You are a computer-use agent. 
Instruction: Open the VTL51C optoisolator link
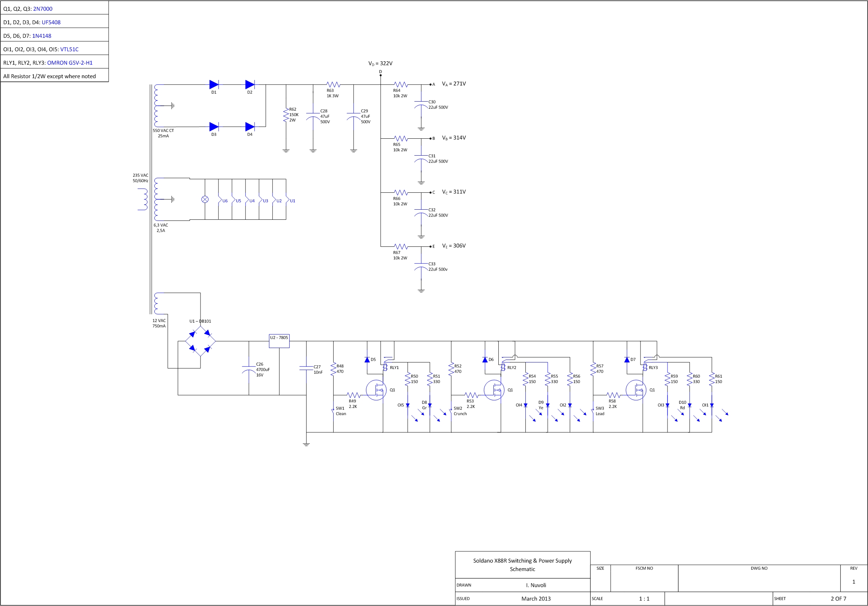pos(69,49)
